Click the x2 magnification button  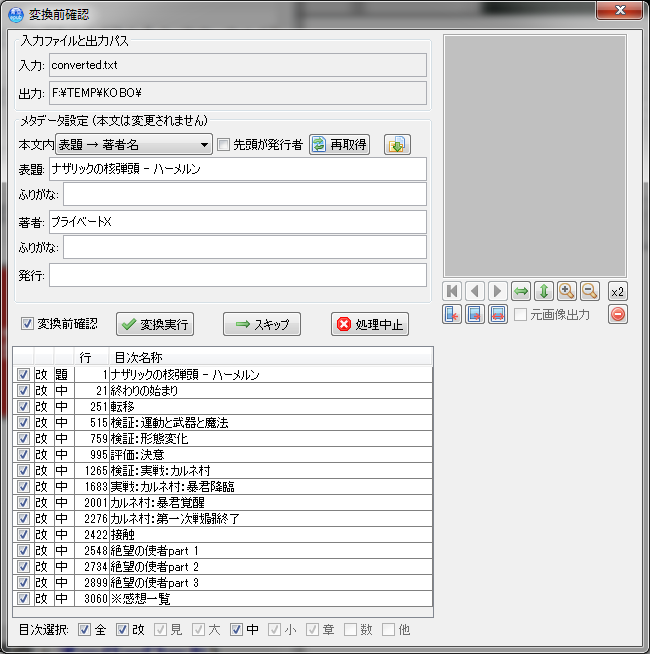point(618,292)
